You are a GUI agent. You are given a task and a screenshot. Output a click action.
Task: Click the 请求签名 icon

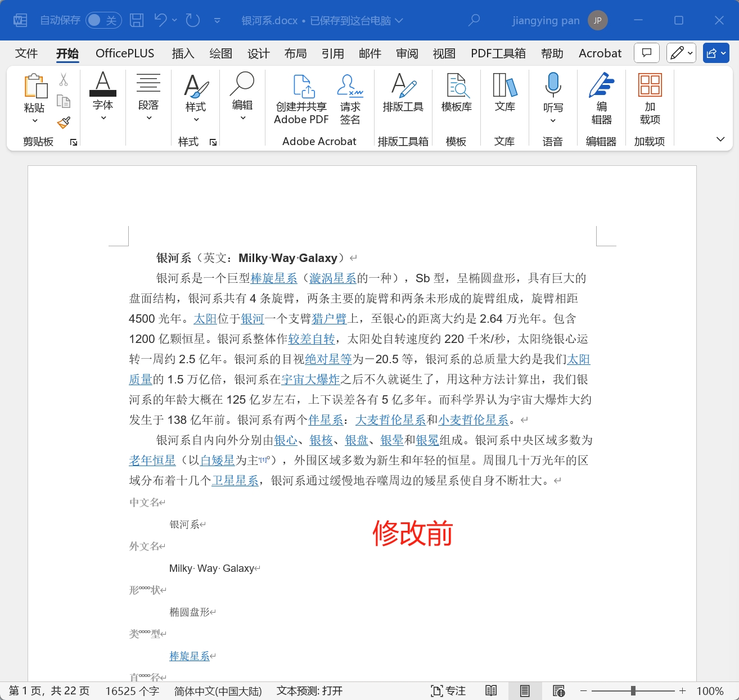(x=350, y=100)
